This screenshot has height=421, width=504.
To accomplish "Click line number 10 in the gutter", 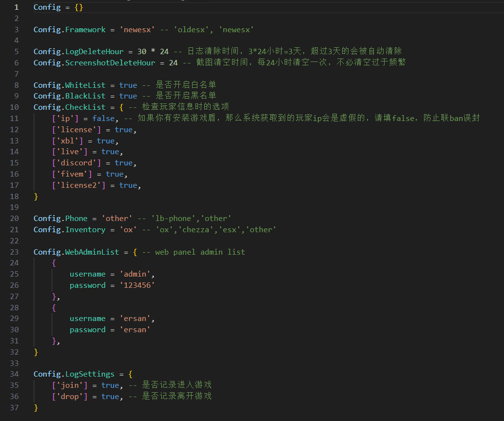I will point(14,107).
